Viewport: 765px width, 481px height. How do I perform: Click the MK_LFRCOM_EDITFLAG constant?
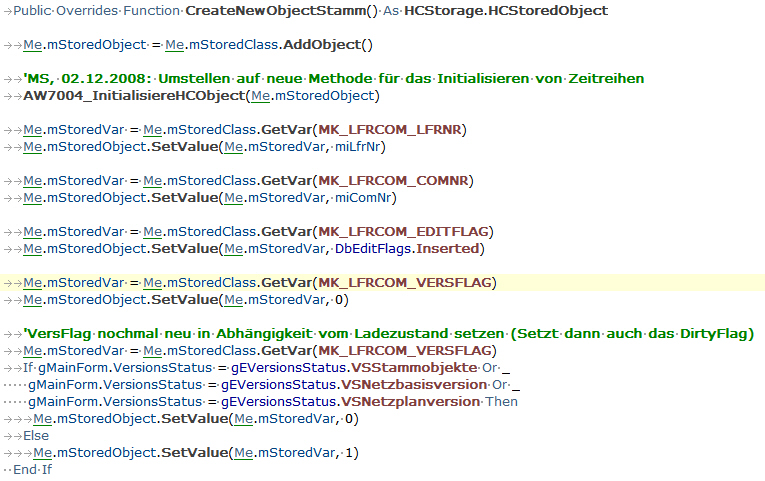tap(403, 232)
